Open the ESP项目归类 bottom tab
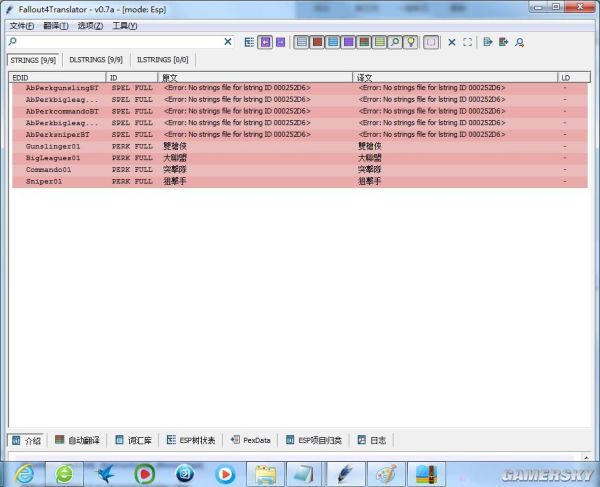 pos(314,440)
